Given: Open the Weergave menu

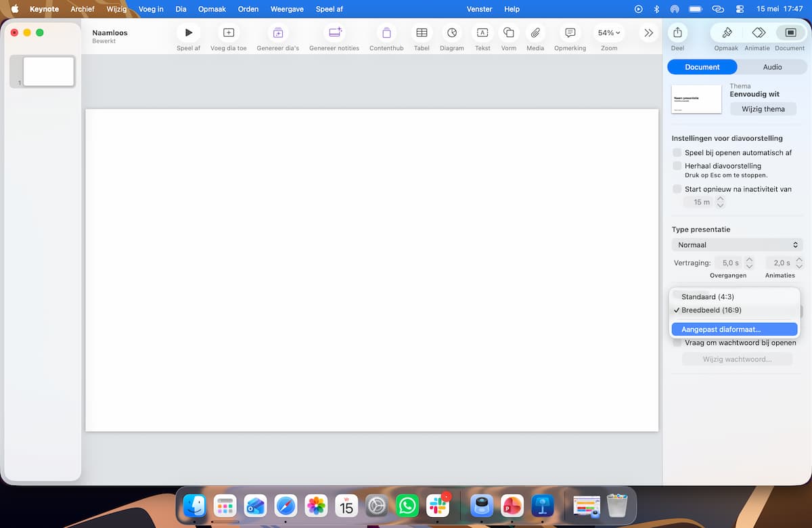Looking at the screenshot, I should tap(287, 9).
